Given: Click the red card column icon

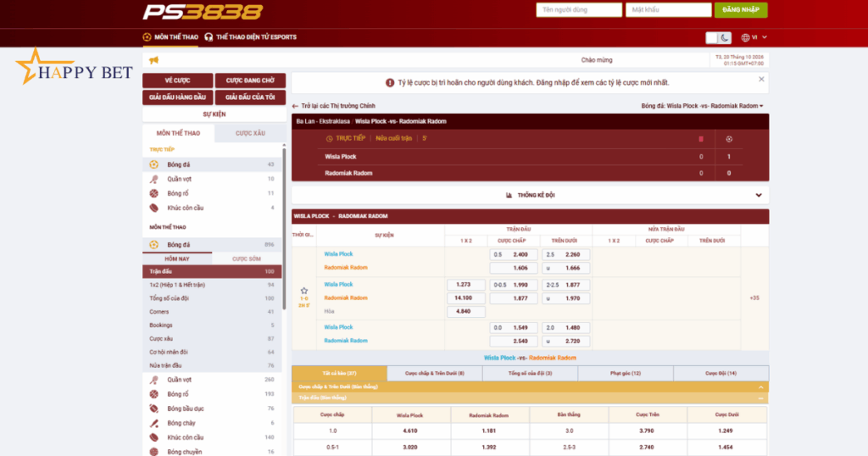Looking at the screenshot, I should pos(701,139).
